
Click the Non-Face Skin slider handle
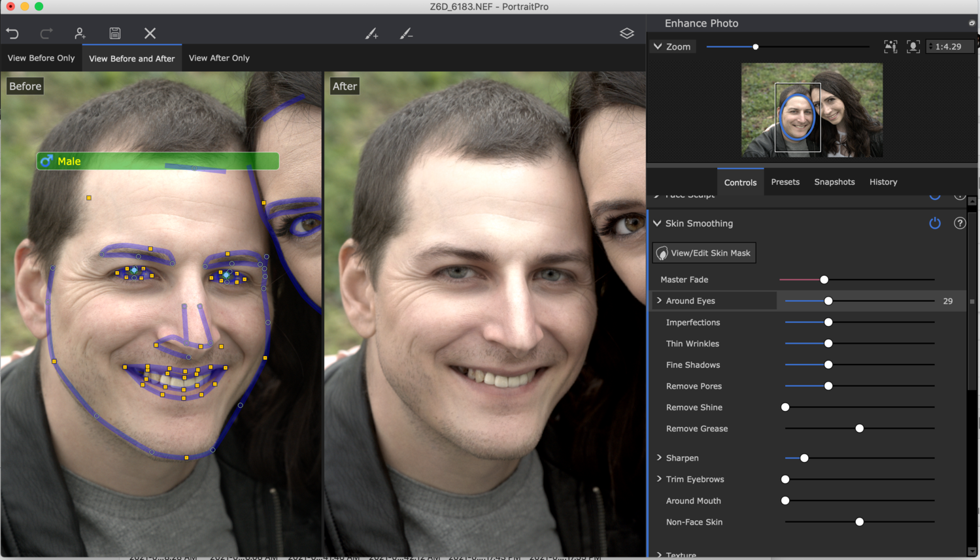[x=860, y=522]
